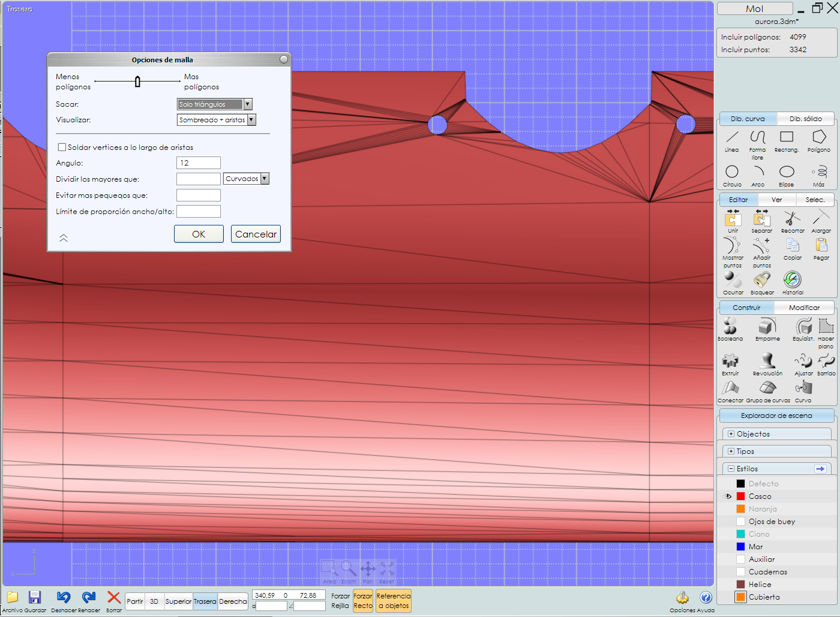The width and height of the screenshot is (840, 617).
Task: Confirm mesh options with OK
Action: (x=199, y=234)
